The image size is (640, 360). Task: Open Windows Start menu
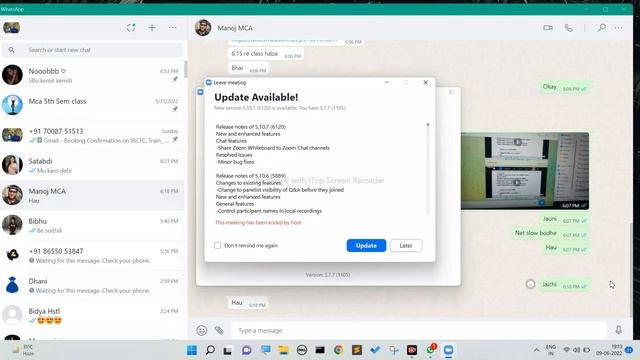(192, 350)
